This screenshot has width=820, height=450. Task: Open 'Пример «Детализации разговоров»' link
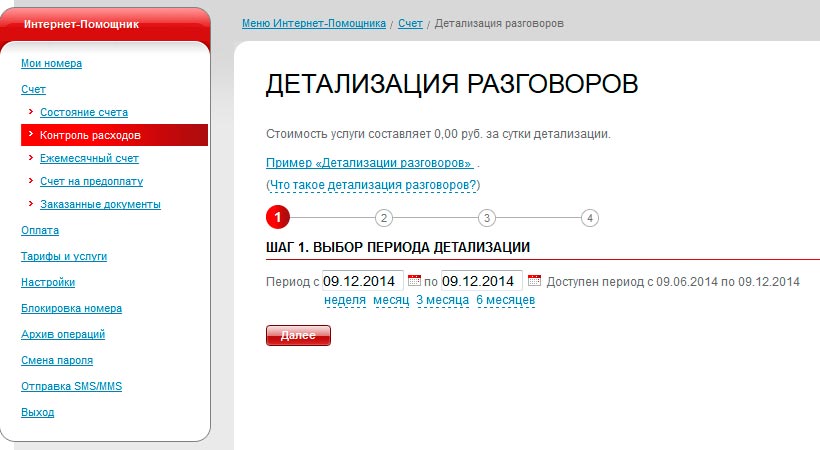[x=370, y=163]
